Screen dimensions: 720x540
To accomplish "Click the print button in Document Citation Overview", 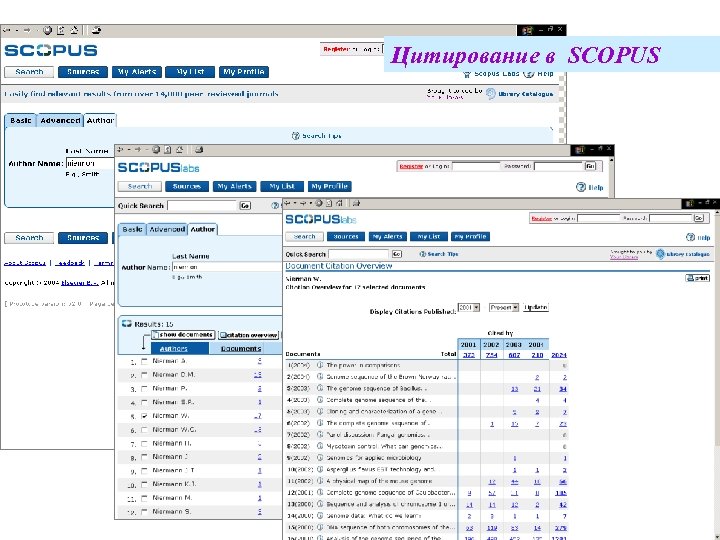I will pyautogui.click(x=698, y=278).
